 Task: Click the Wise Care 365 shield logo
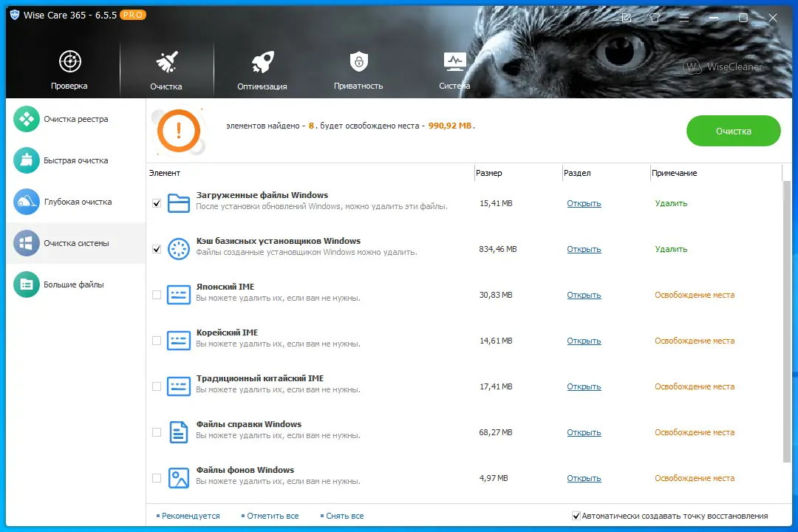(x=14, y=16)
